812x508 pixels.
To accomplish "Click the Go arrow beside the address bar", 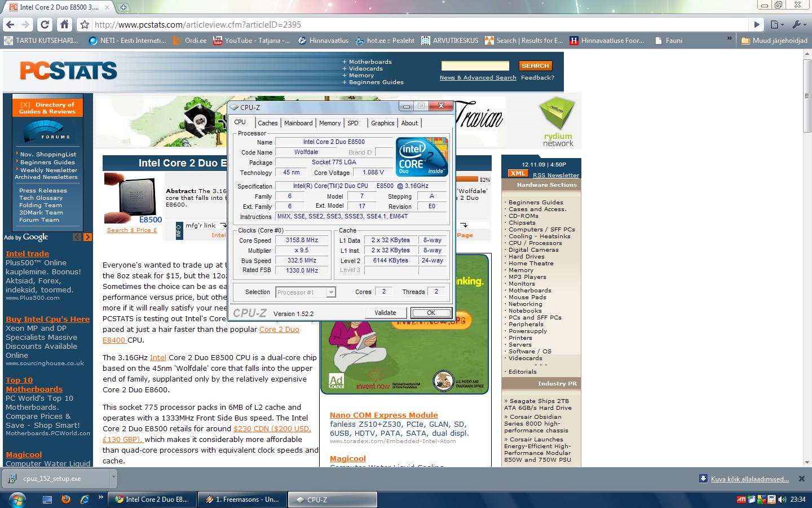I will tap(757, 24).
